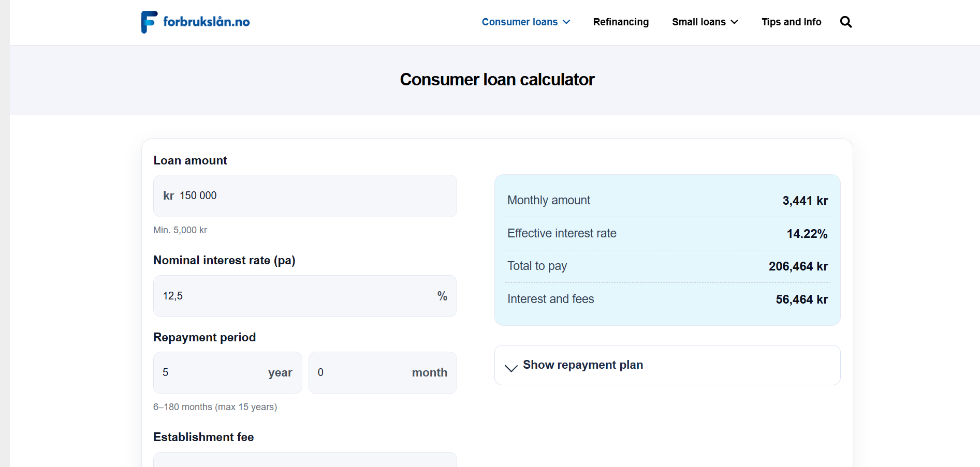Click the forbrukslån.no F logo icon
Image resolution: width=980 pixels, height=467 pixels.
pyautogui.click(x=149, y=22)
